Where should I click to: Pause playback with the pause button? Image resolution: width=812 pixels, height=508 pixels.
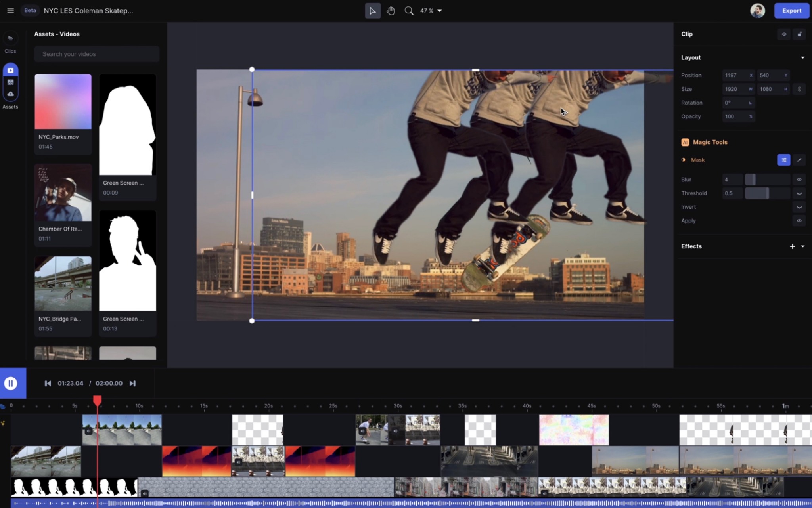[11, 383]
